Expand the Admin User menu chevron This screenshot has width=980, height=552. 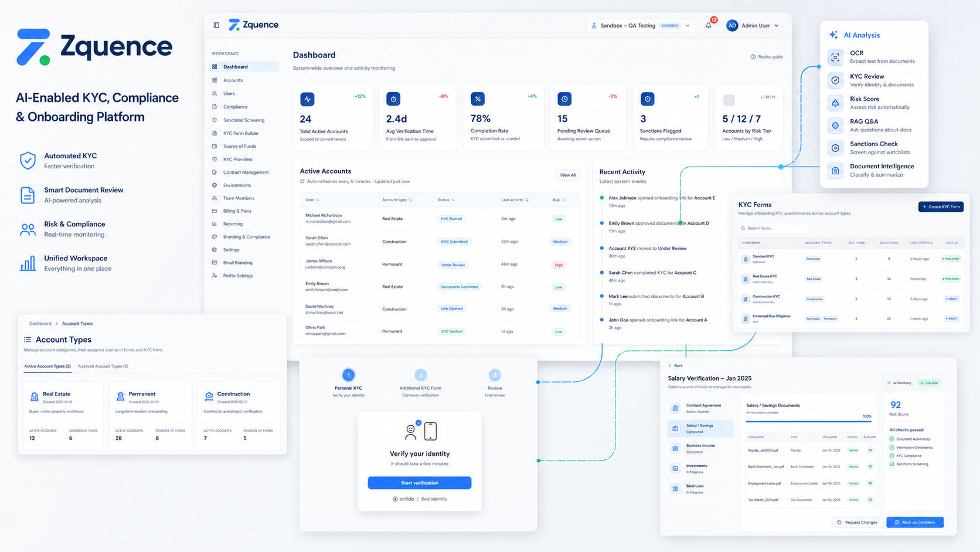[777, 26]
